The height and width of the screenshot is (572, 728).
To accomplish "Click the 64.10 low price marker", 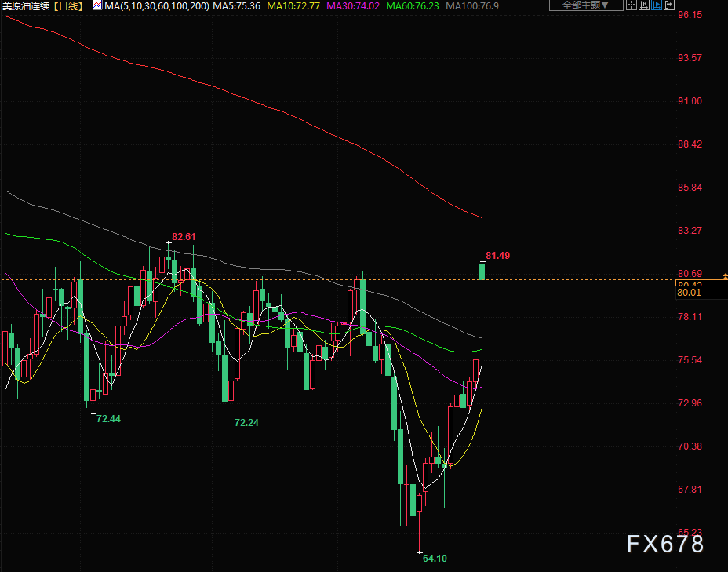I will pos(435,558).
